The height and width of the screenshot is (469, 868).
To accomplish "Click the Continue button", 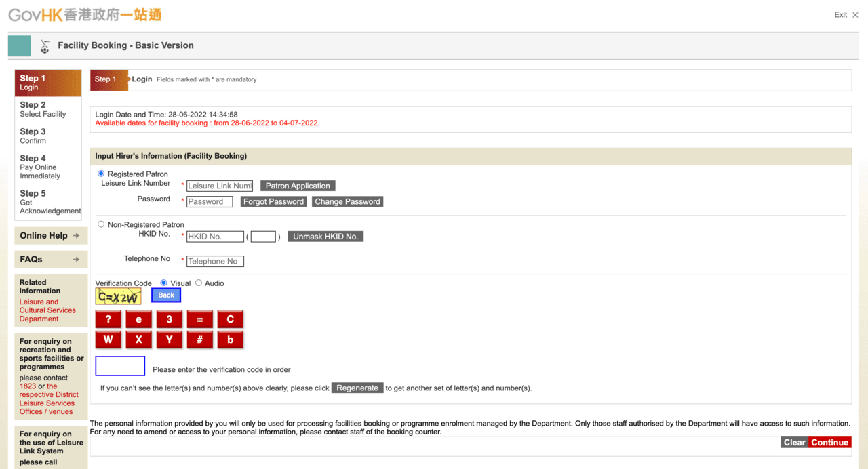I will (x=829, y=443).
